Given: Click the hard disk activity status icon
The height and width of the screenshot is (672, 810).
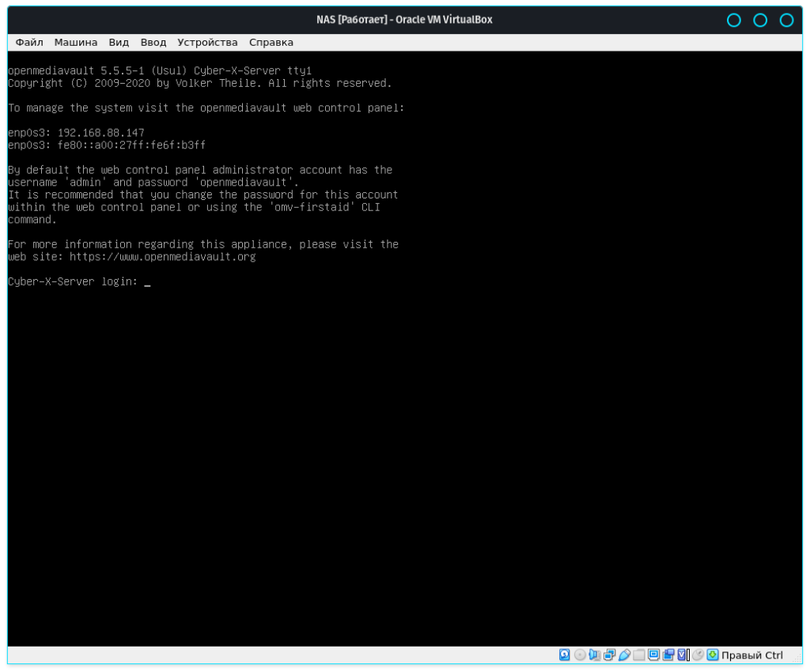Looking at the screenshot, I should (564, 655).
